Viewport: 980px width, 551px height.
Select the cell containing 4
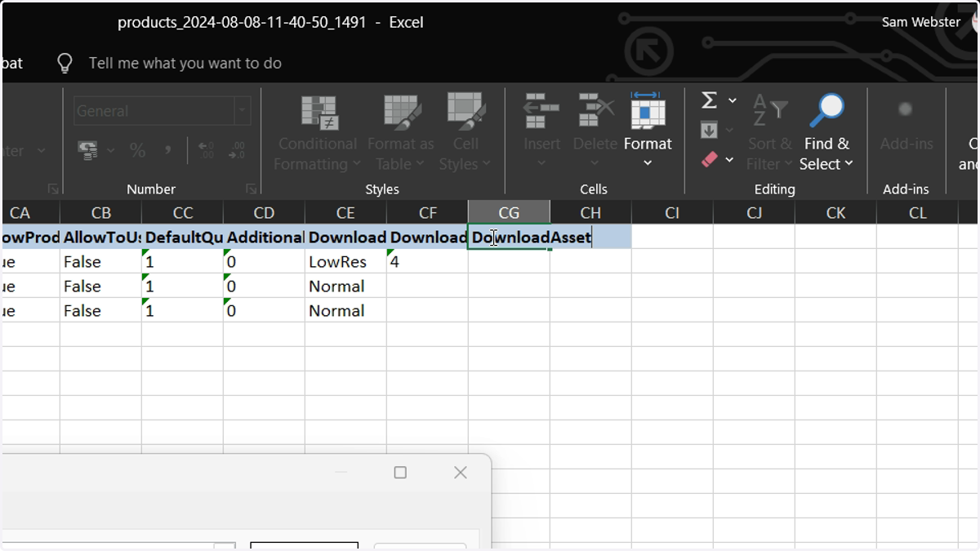(x=427, y=262)
